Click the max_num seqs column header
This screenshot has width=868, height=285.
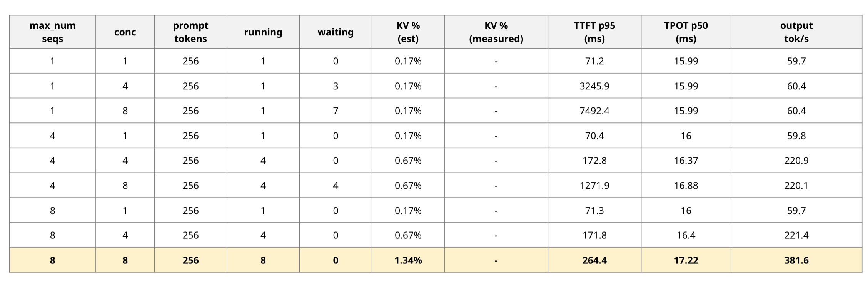pos(53,32)
